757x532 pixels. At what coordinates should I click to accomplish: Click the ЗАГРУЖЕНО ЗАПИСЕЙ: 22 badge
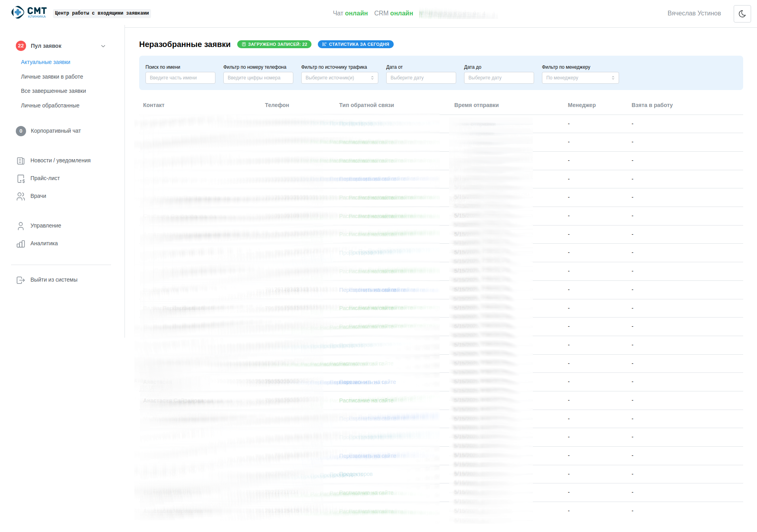[274, 44]
